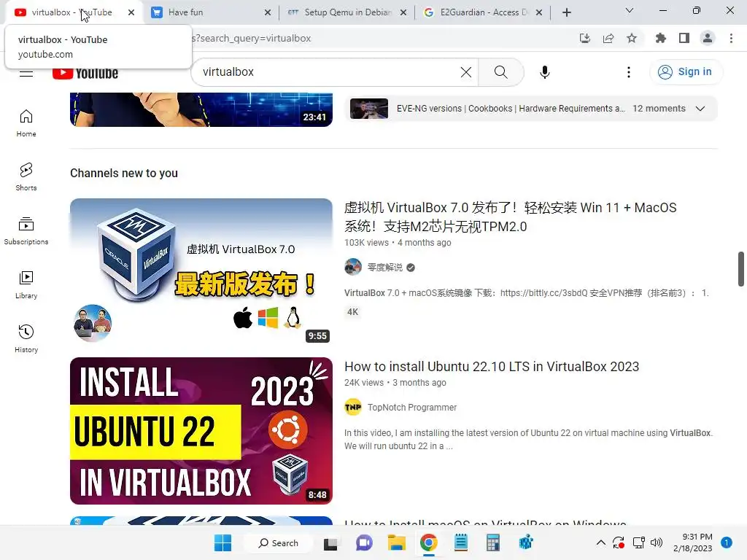Visit the 零度解说 channel name
This screenshot has width=747, height=560.
pyautogui.click(x=385, y=267)
